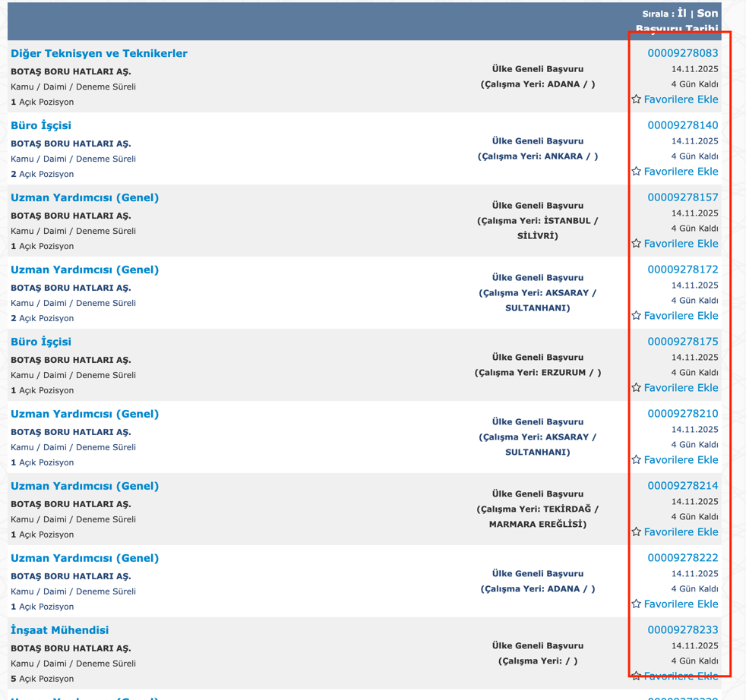This screenshot has height=700, width=746.
Task: Open the Büro İşçisi title for Ankara
Action: pyautogui.click(x=41, y=125)
